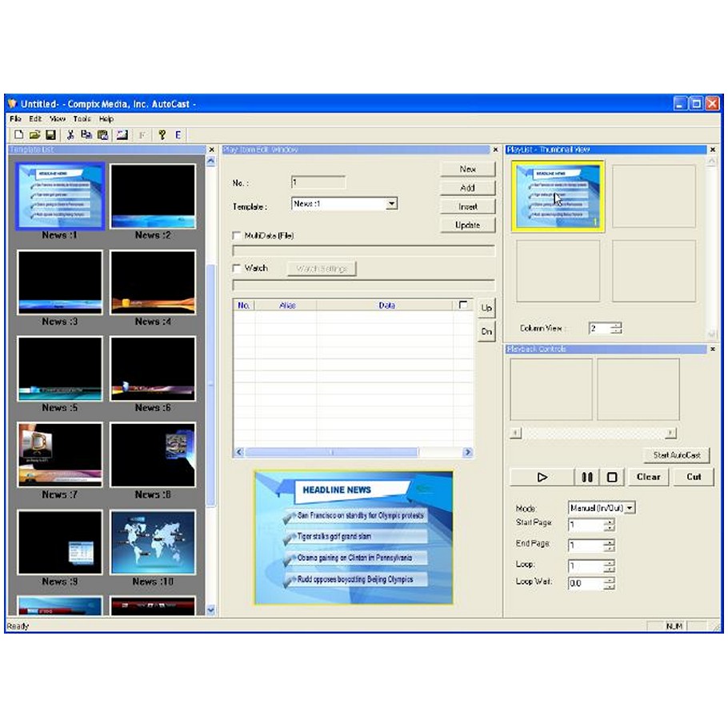Open the File menu
This screenshot has height=728, width=728.
tap(16, 119)
